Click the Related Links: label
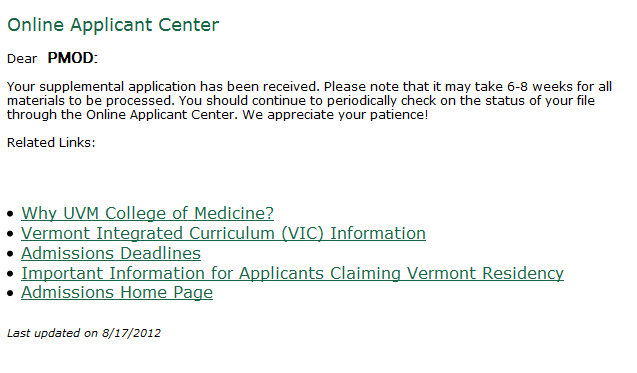Viewport: 637px width, 373px height. click(51, 143)
